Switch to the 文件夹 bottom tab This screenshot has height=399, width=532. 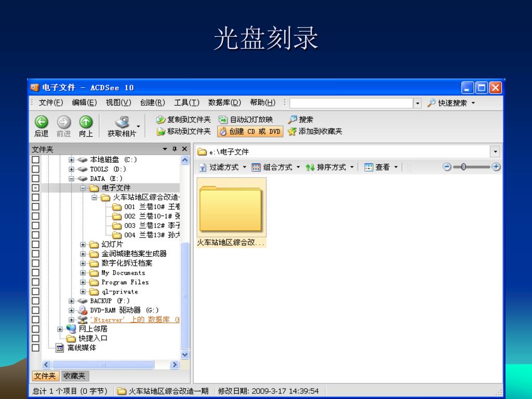click(46, 376)
